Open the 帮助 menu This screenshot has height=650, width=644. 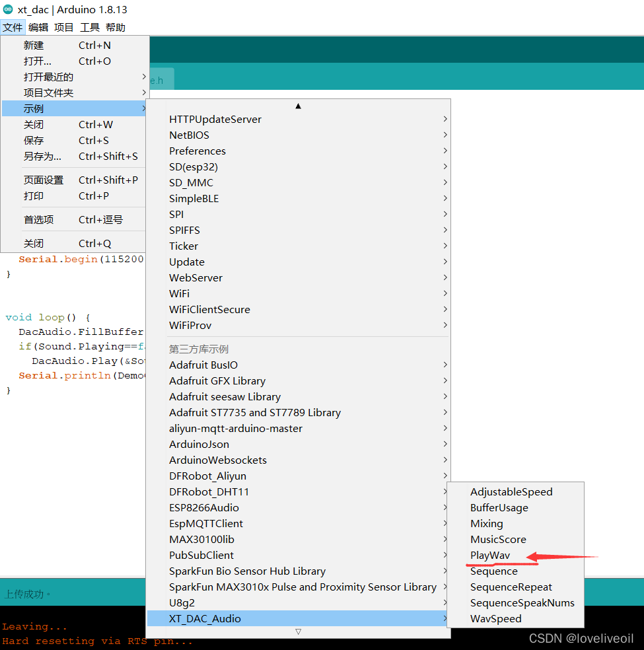[x=115, y=27]
